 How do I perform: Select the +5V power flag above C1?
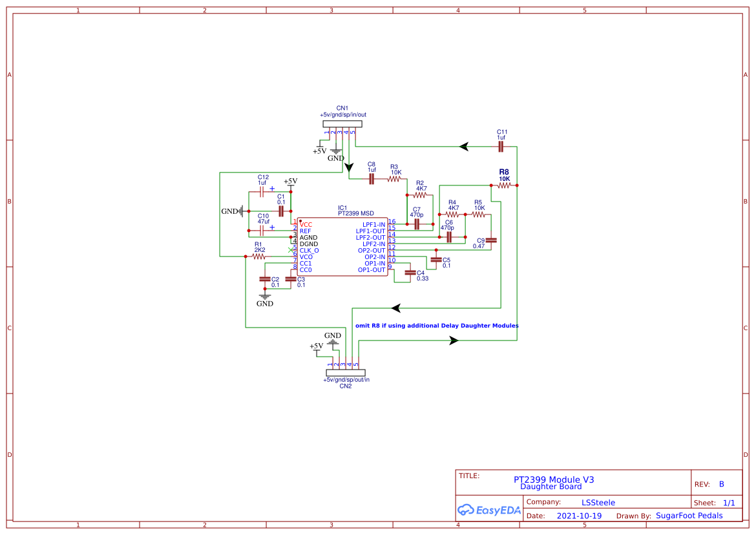coord(290,183)
